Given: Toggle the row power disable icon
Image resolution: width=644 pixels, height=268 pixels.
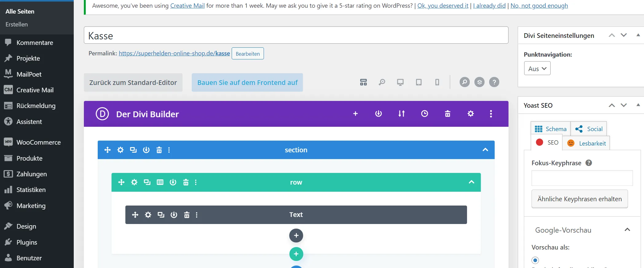Looking at the screenshot, I should (173, 182).
